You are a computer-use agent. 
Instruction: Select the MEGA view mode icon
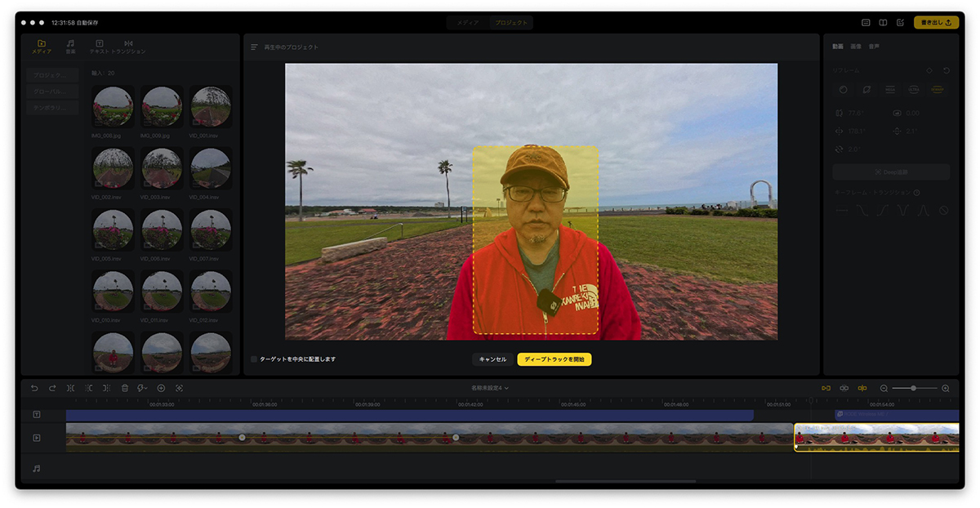(x=890, y=89)
